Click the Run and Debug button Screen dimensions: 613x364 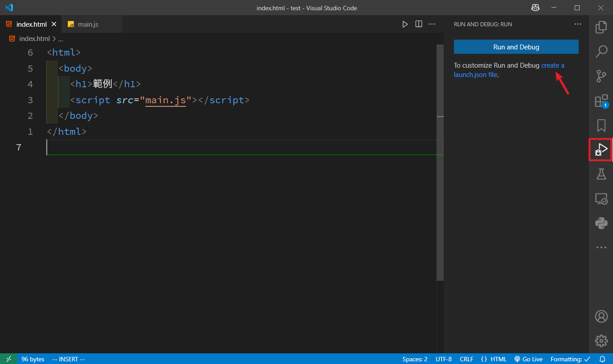click(516, 47)
